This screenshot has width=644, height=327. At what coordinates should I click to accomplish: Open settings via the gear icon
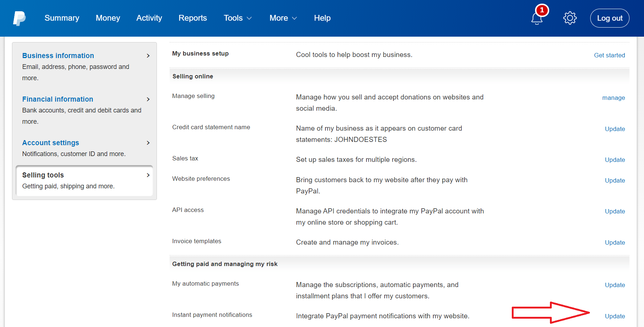pos(570,18)
